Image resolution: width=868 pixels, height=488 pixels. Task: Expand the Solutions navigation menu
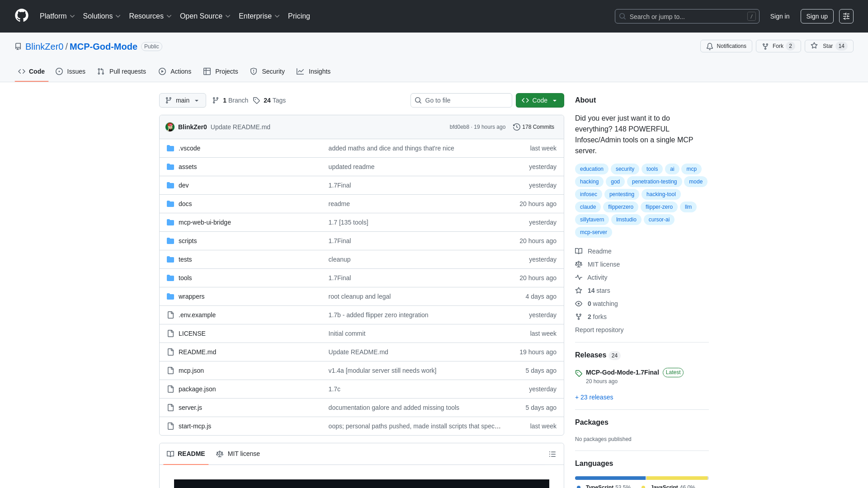tap(102, 16)
